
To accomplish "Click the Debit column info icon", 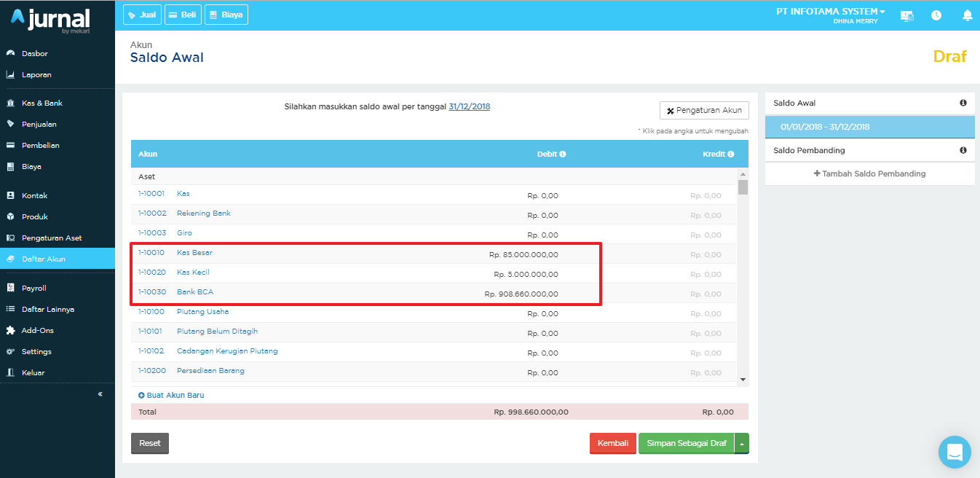I will point(563,154).
